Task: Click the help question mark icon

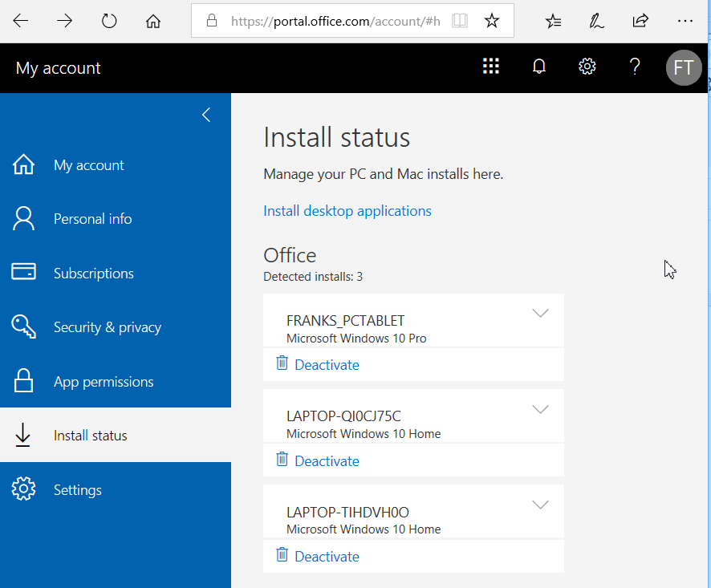Action: (635, 67)
